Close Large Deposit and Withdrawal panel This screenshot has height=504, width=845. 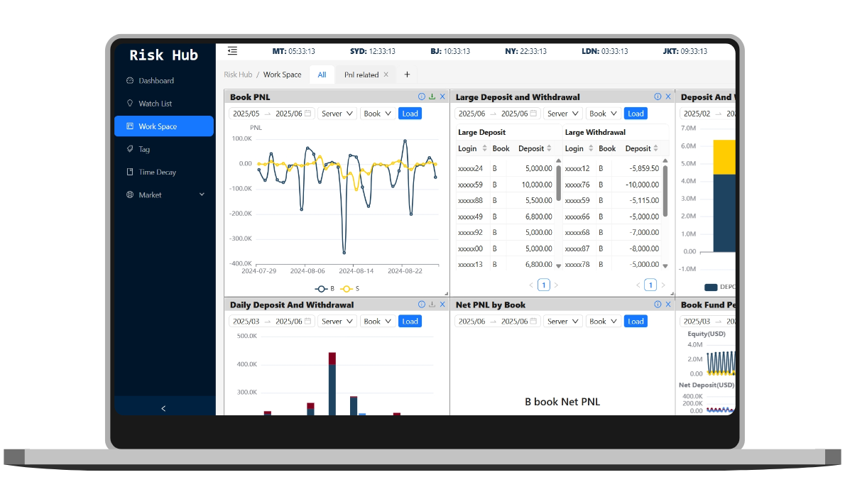(668, 97)
